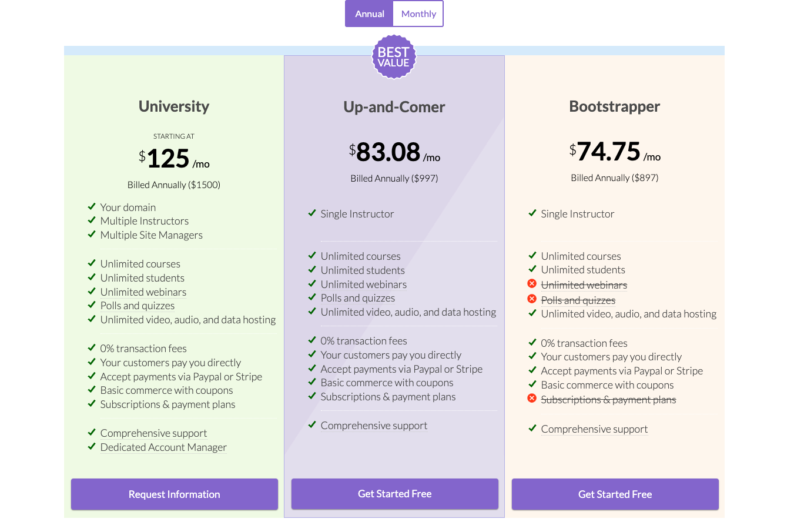Open Bootstrapper Comprehensive support link
794x532 pixels.
coord(594,429)
